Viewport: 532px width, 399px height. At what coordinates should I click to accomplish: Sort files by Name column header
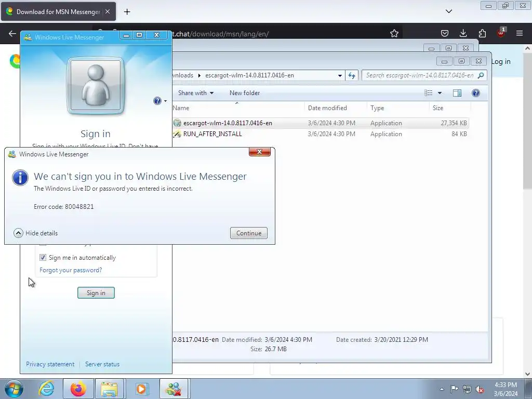(238, 108)
